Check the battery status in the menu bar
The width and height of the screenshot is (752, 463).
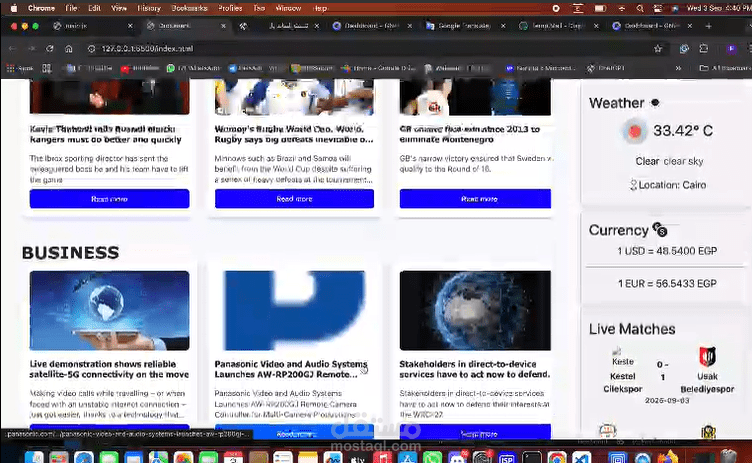click(x=600, y=8)
